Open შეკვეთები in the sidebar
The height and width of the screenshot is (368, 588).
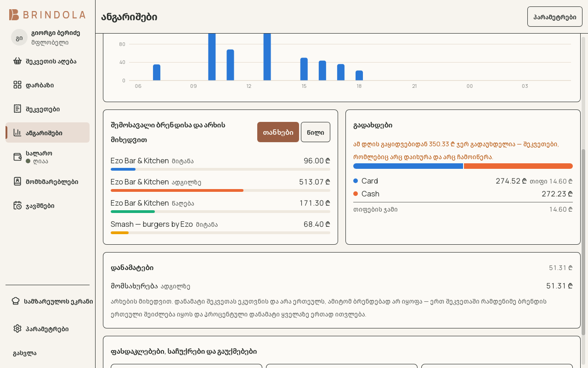coord(47,109)
